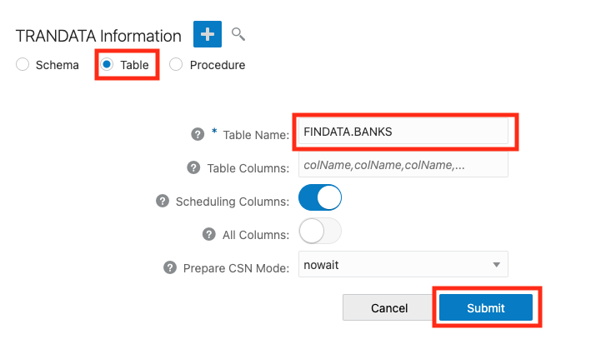Open help icon for Table Name
This screenshot has height=364, width=596.
pos(198,133)
